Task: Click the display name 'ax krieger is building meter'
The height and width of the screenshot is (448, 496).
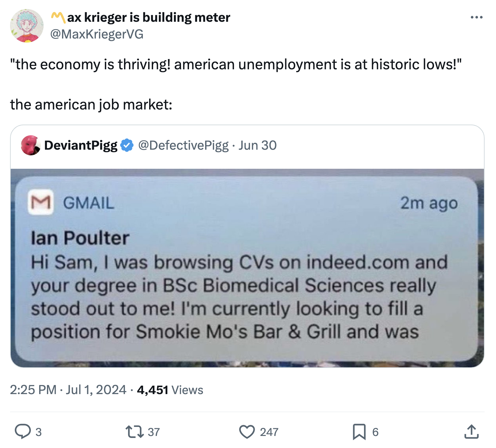Action: pos(149,17)
